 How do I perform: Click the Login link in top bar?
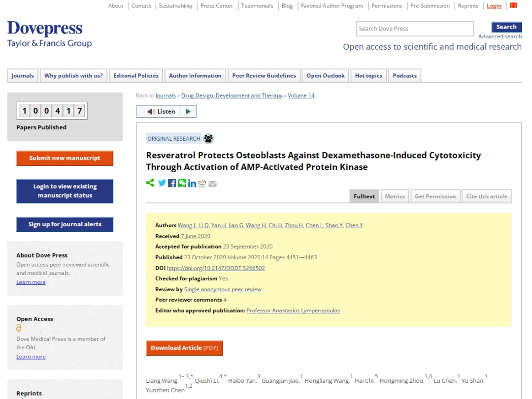(x=494, y=6)
